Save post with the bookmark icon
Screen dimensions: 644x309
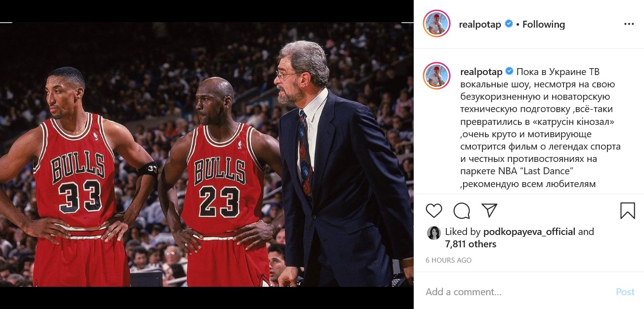(627, 211)
